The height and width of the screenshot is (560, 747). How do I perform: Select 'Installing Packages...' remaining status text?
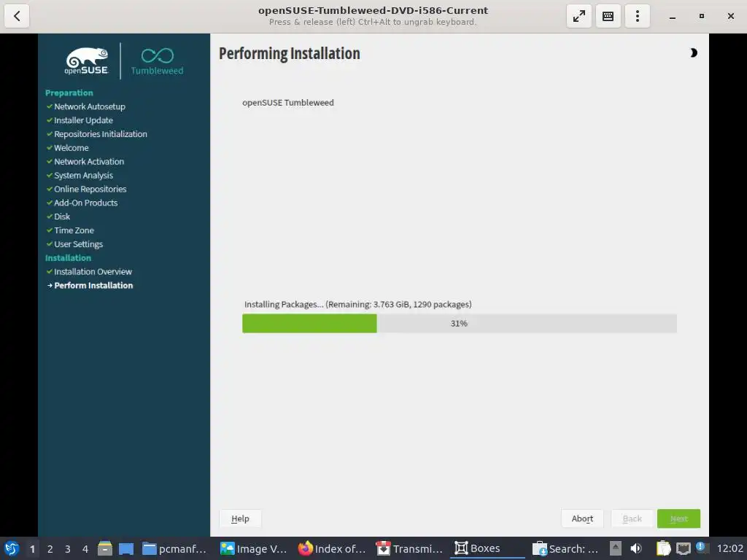pyautogui.click(x=357, y=304)
